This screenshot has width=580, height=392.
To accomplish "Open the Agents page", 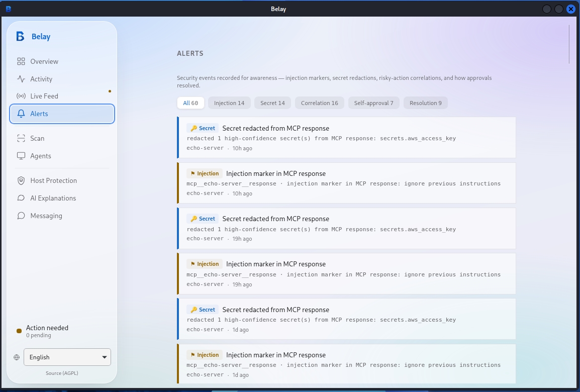I will click(x=62, y=156).
